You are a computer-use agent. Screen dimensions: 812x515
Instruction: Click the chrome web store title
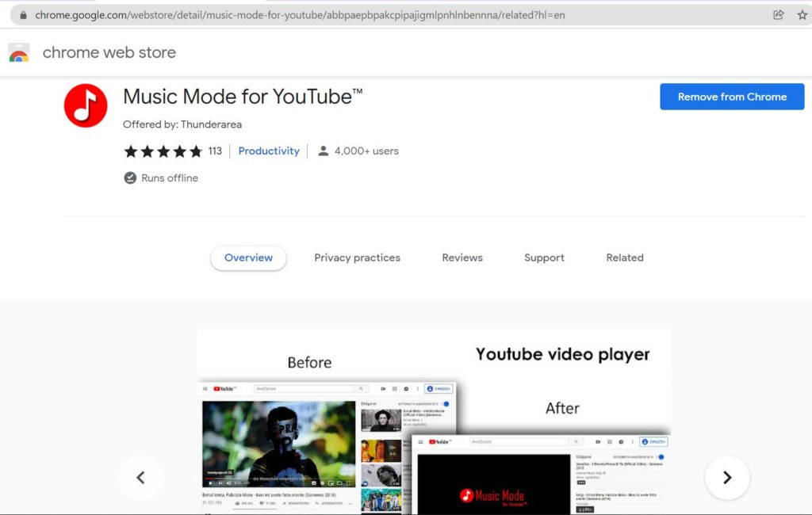point(109,53)
